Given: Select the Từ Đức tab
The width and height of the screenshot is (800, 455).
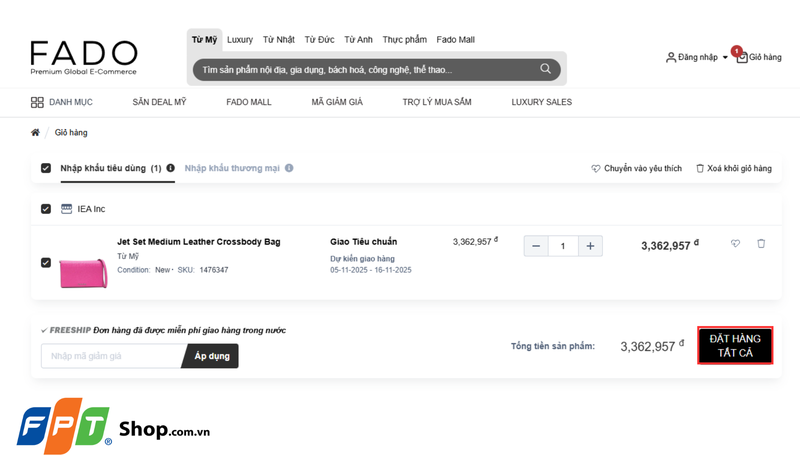Looking at the screenshot, I should 319,40.
